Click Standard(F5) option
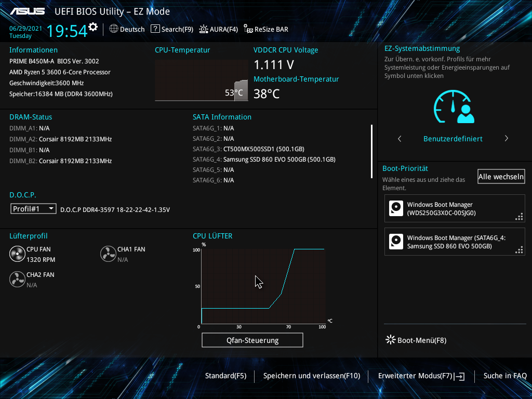Screen dimensions: 532x399 pos(225,376)
